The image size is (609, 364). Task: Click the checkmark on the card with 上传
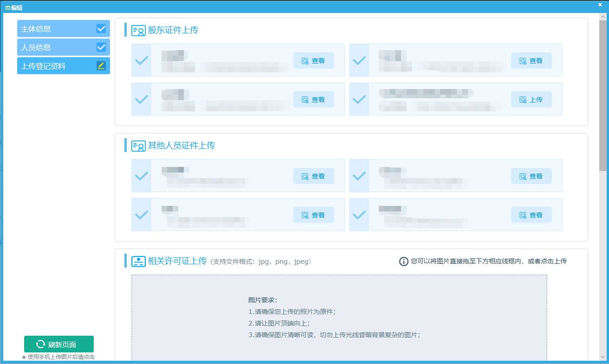click(359, 99)
